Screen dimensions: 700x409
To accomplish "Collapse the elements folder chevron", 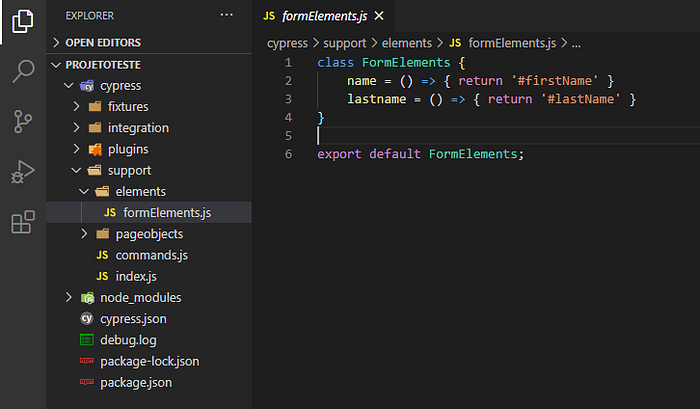I will 84,192.
